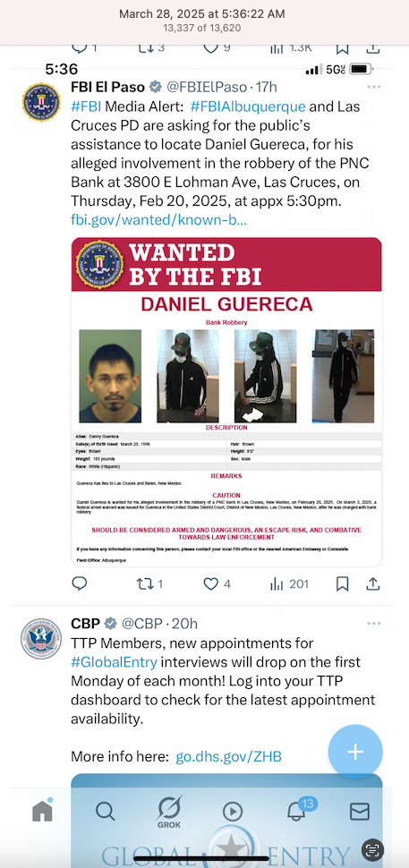Open the Search tab
Image resolution: width=409 pixels, height=868 pixels.
pyautogui.click(x=105, y=812)
